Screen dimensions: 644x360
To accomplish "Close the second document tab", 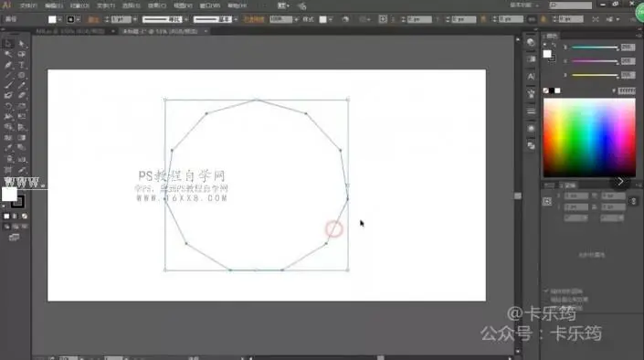I will pyautogui.click(x=206, y=31).
